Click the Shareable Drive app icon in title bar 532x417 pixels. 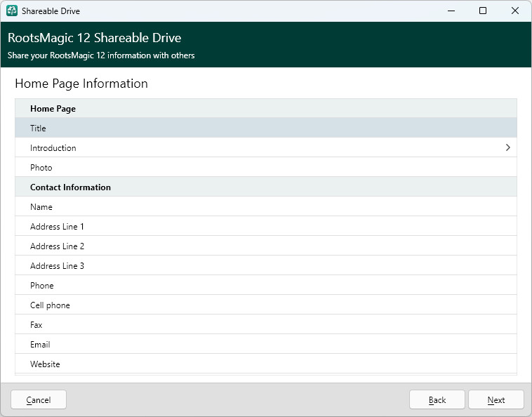click(x=11, y=11)
